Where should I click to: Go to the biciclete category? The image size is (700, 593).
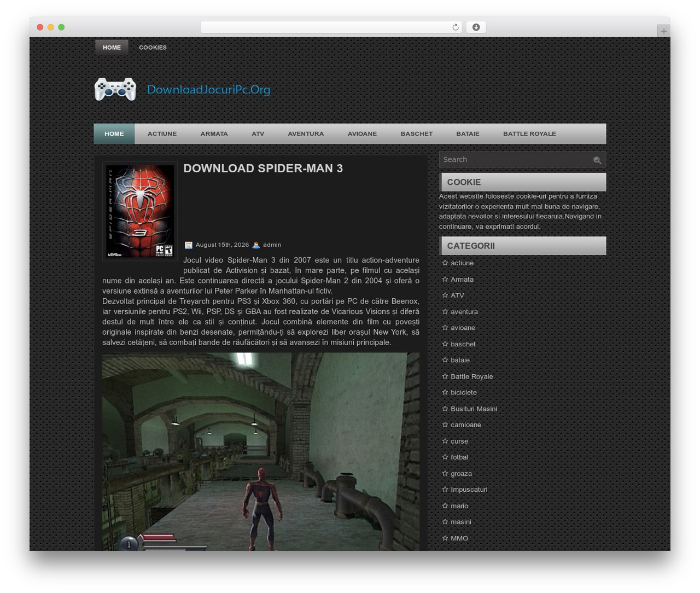[464, 393]
